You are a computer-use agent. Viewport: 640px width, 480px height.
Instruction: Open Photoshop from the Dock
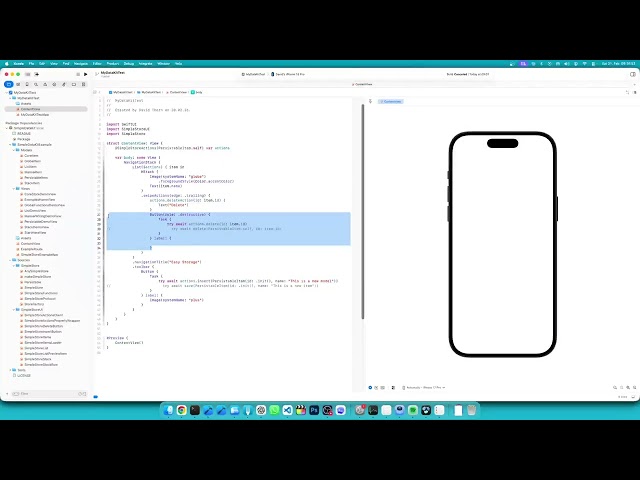[x=314, y=410]
